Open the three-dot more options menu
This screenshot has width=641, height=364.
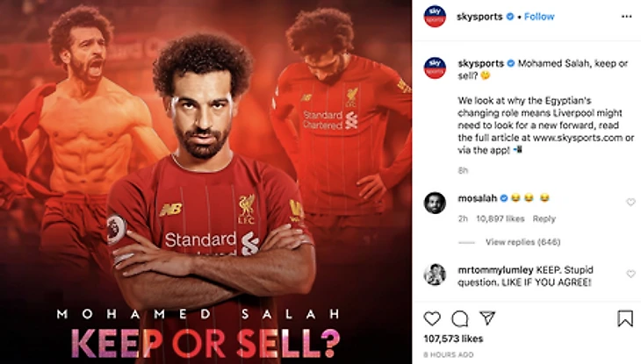tap(626, 17)
